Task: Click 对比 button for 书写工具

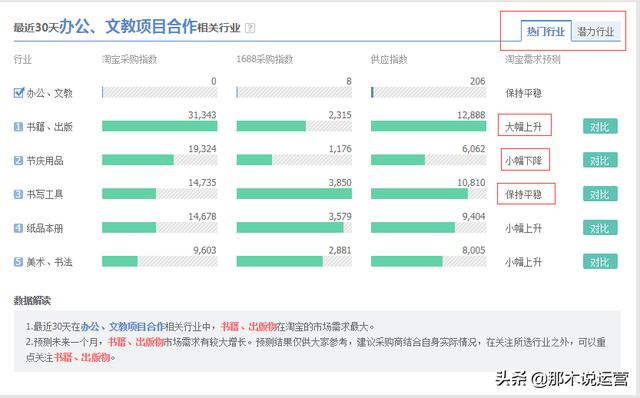Action: 600,194
